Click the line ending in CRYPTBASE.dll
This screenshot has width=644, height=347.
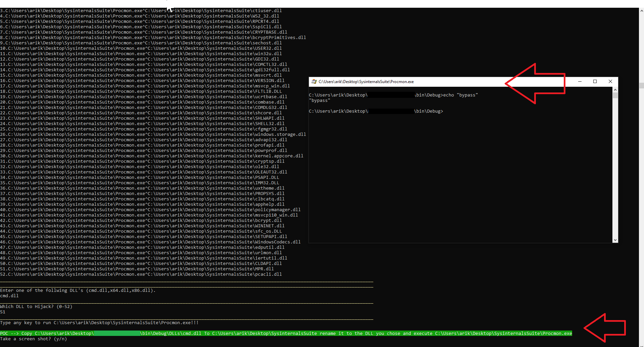[x=144, y=32]
